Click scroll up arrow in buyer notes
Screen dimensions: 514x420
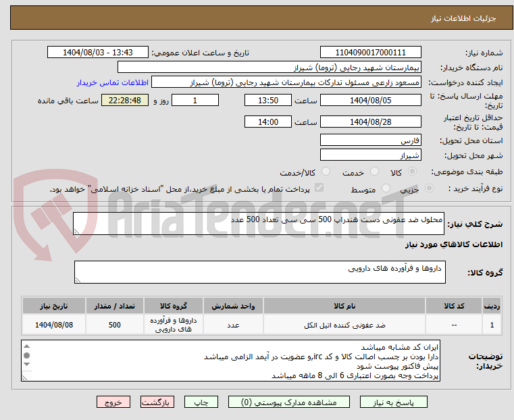tap(27, 346)
